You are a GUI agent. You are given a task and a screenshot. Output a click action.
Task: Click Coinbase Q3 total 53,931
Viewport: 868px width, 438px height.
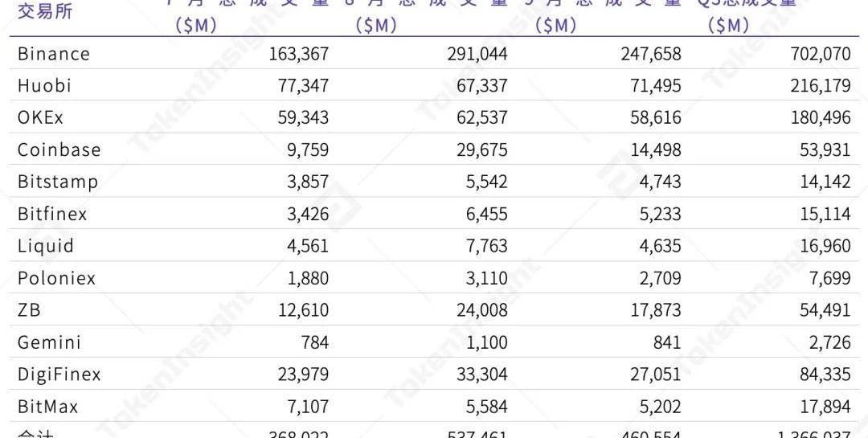(825, 149)
